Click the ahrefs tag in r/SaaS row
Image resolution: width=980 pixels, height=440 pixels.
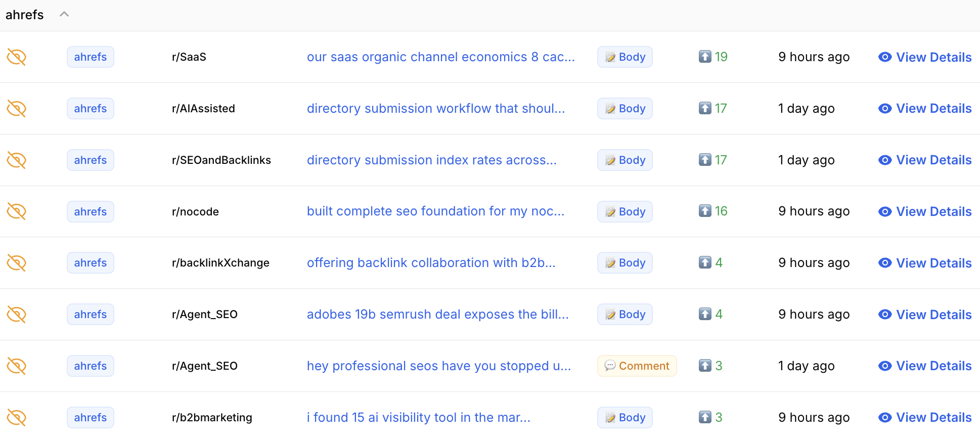[91, 57]
